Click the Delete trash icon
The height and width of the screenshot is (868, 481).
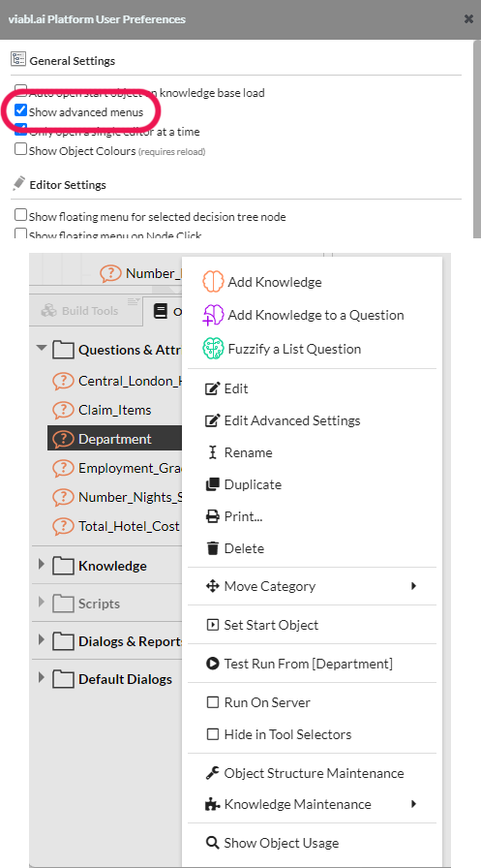[x=212, y=548]
